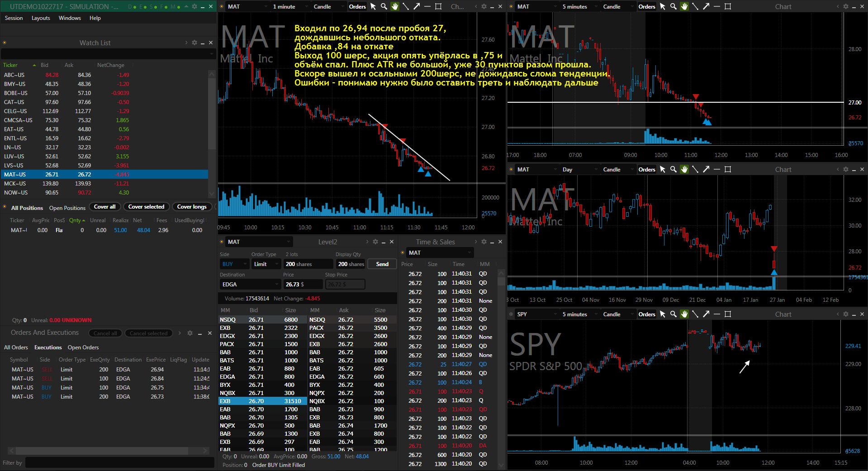
Task: Click Send order button in Level2
Action: (x=382, y=264)
